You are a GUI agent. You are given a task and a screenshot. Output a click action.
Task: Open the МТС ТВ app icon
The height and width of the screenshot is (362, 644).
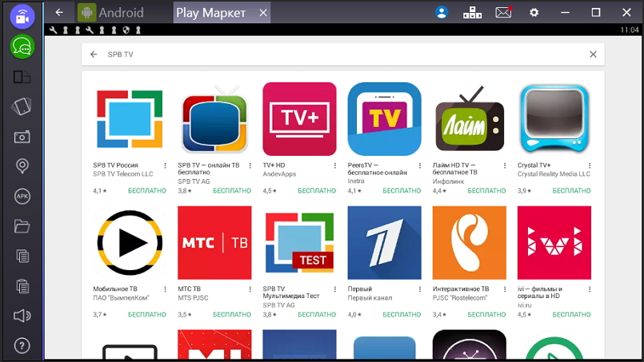[x=214, y=243]
